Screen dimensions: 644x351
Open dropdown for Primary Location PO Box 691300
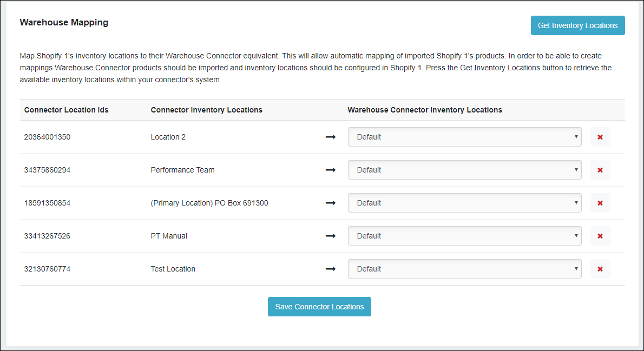pos(464,203)
